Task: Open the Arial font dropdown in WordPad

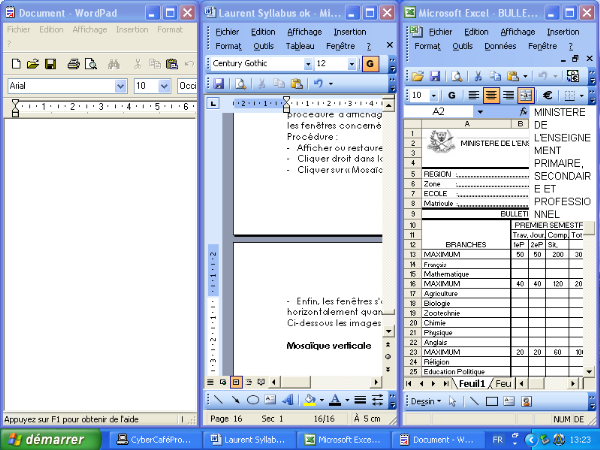Action: tap(121, 86)
